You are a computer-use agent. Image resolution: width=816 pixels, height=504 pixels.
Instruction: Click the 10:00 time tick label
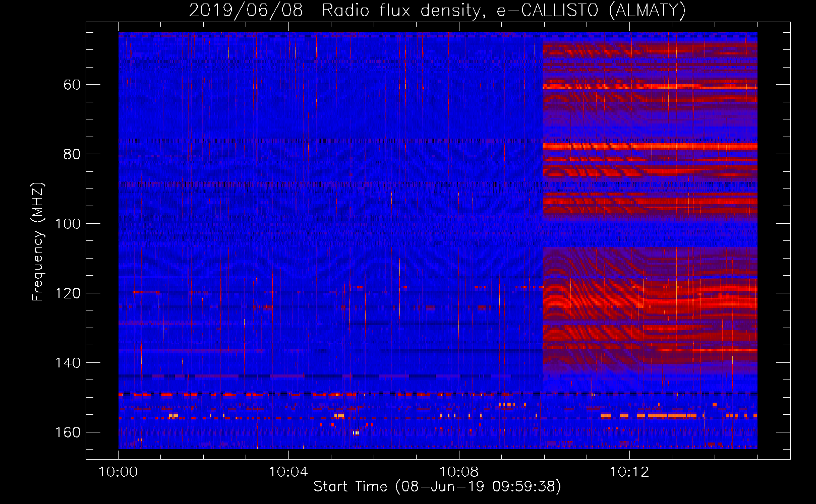[x=118, y=472]
